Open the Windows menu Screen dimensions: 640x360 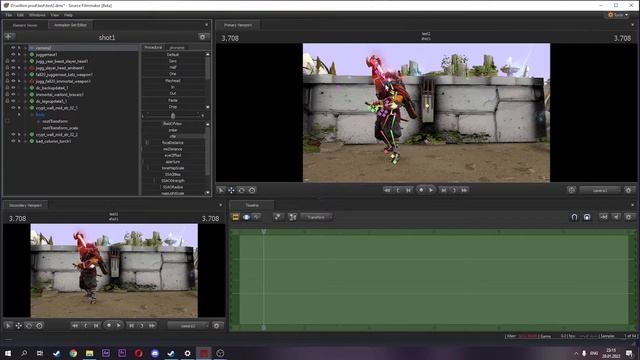coord(37,15)
